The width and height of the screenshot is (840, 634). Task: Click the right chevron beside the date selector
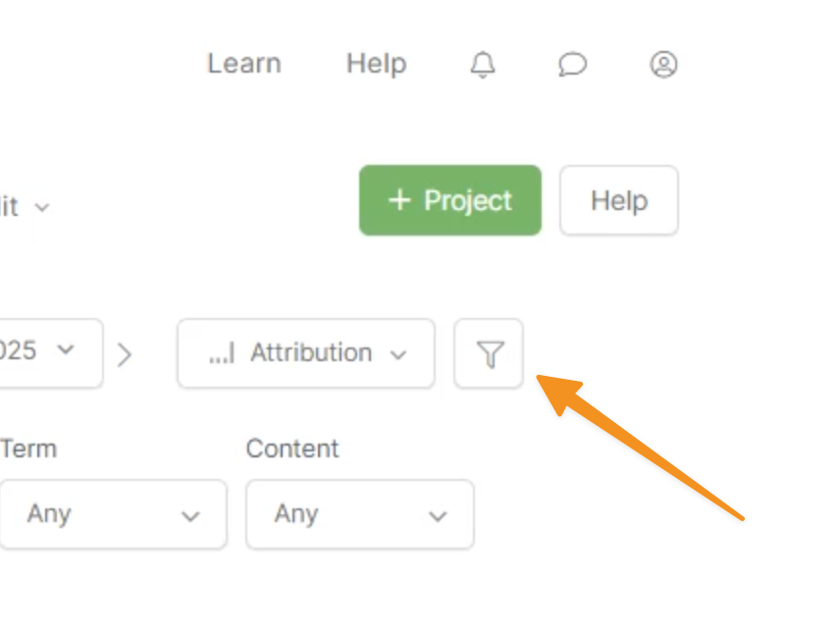(125, 354)
